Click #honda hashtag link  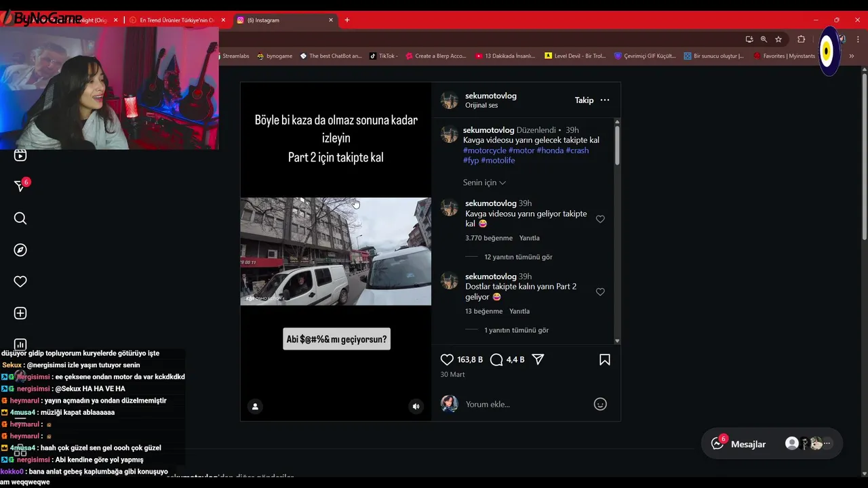tap(550, 150)
